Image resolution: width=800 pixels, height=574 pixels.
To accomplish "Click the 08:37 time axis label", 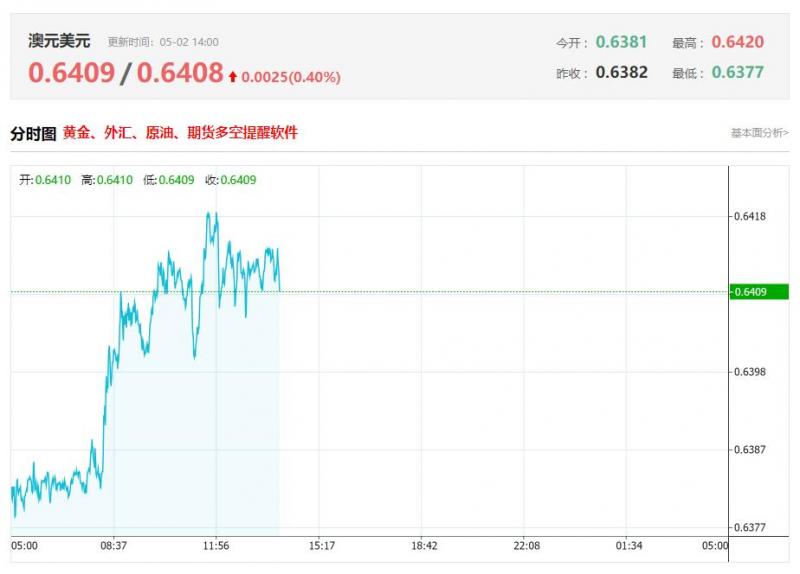I will click(x=113, y=546).
